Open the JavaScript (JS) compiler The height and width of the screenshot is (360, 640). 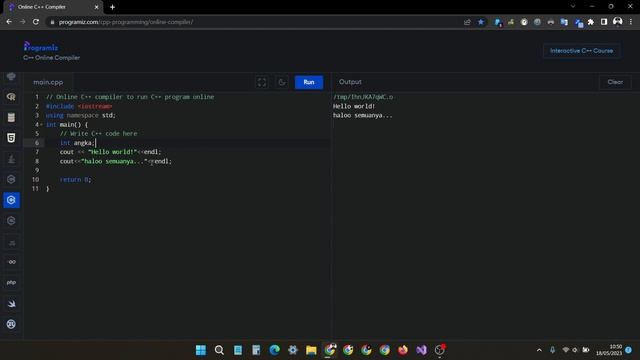(x=11, y=243)
